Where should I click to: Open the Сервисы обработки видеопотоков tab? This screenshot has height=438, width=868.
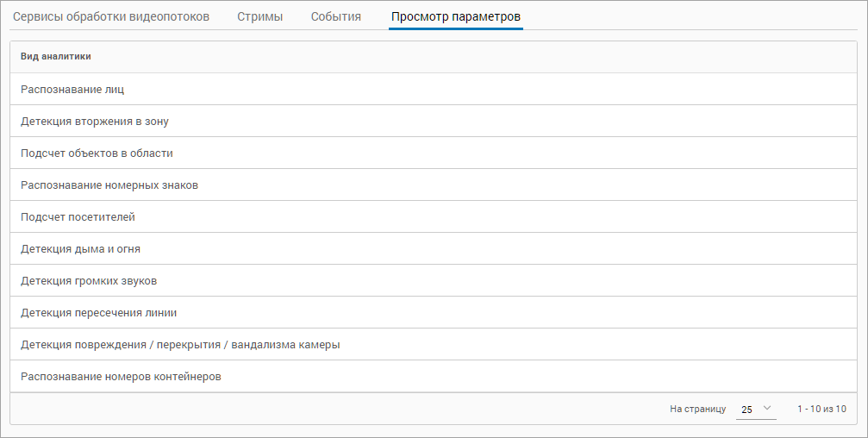click(111, 16)
